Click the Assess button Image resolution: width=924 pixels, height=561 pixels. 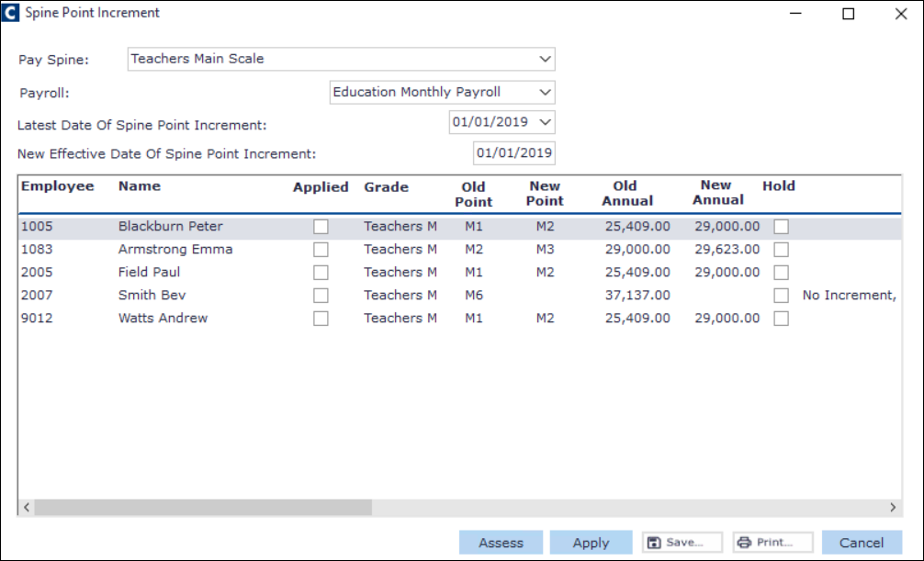(x=501, y=542)
